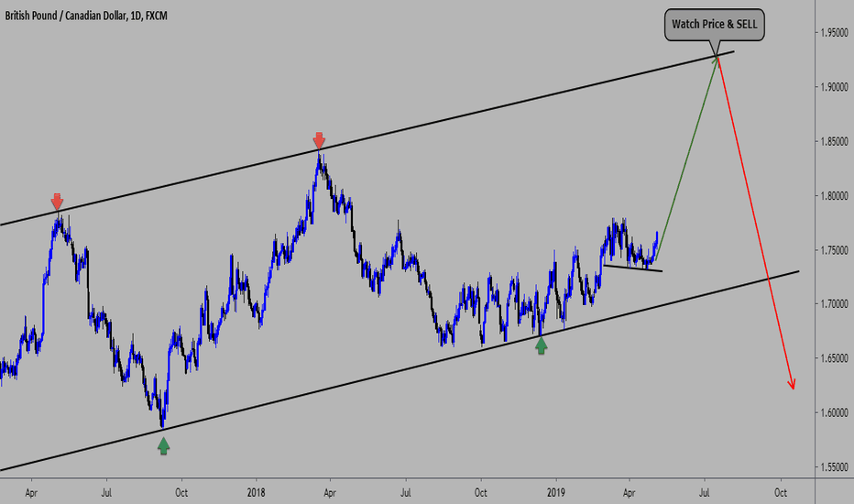Select the 'Watch Price & SELL' callout
854x504 pixels.
(714, 25)
